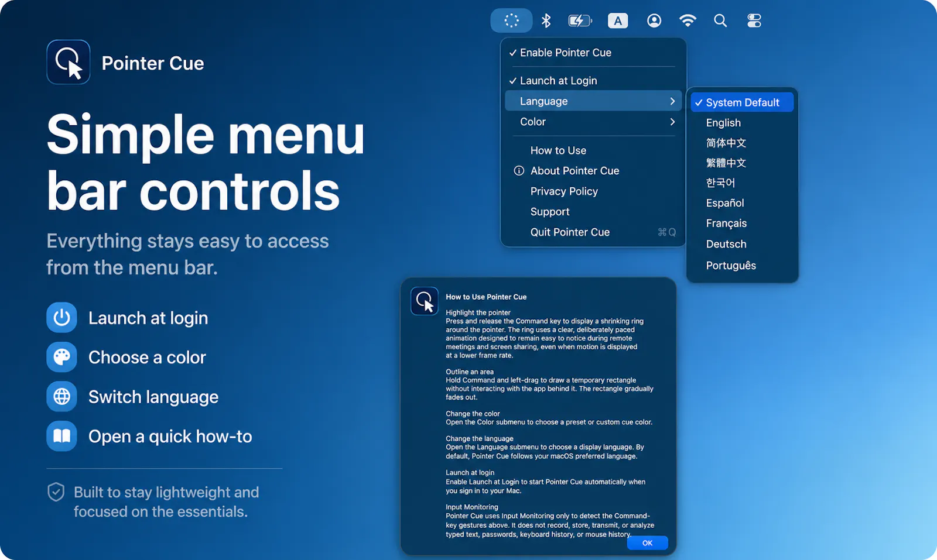Image resolution: width=937 pixels, height=560 pixels.
Task: Click the palette icon beside Choose a color
Action: pos(61,357)
